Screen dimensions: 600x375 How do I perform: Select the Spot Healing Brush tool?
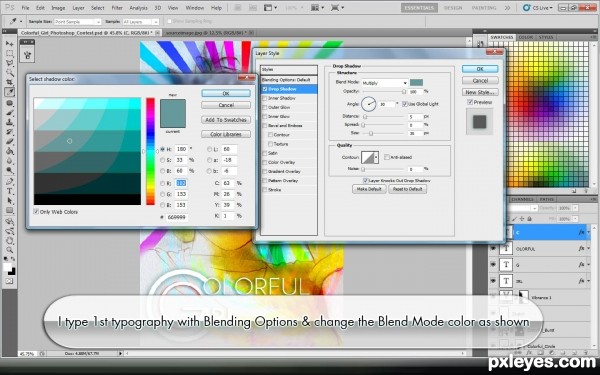click(x=9, y=103)
